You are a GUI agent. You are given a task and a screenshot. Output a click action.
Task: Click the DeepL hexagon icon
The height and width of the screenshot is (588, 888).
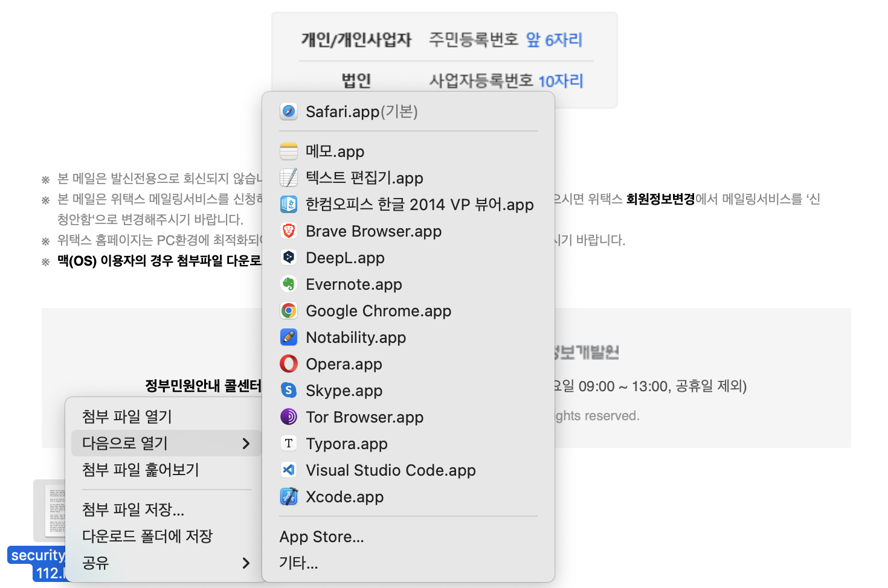(289, 257)
